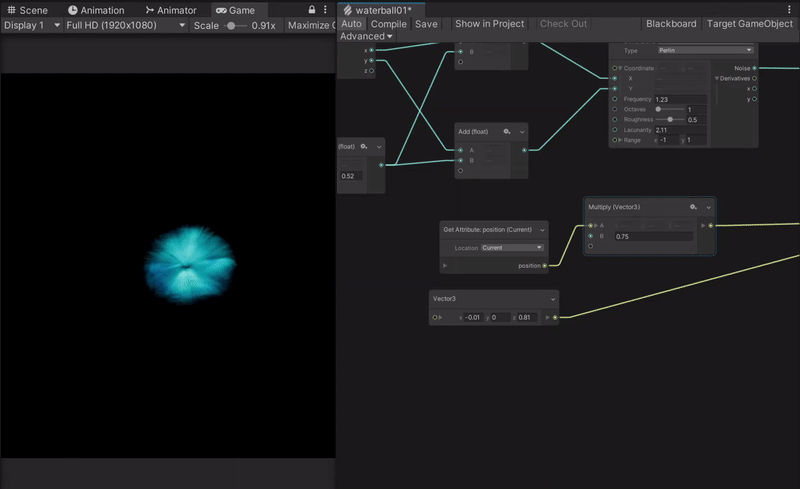This screenshot has height=489, width=800.
Task: Open the Display 1 dropdown
Action: [x=32, y=25]
